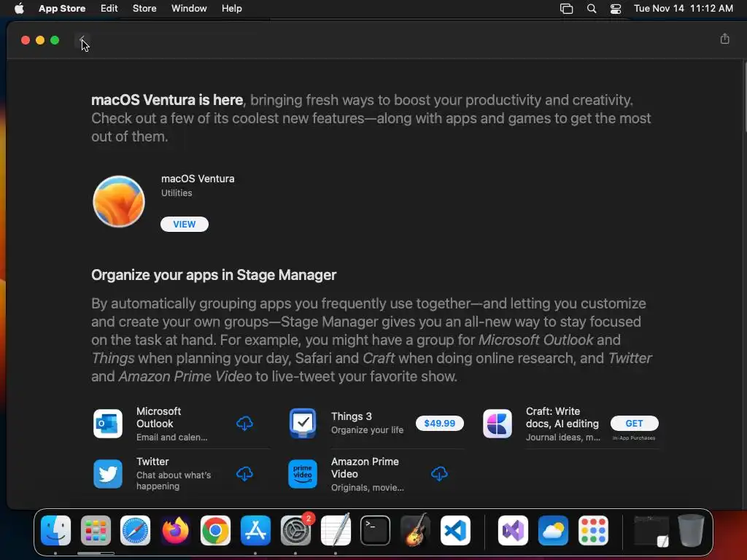Launch Google Chrome from the Dock
This screenshot has height=560, width=747.
pyautogui.click(x=215, y=530)
